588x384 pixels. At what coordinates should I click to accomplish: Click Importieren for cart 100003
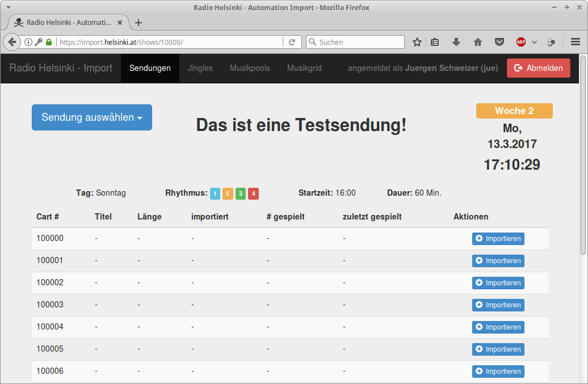[x=498, y=305]
